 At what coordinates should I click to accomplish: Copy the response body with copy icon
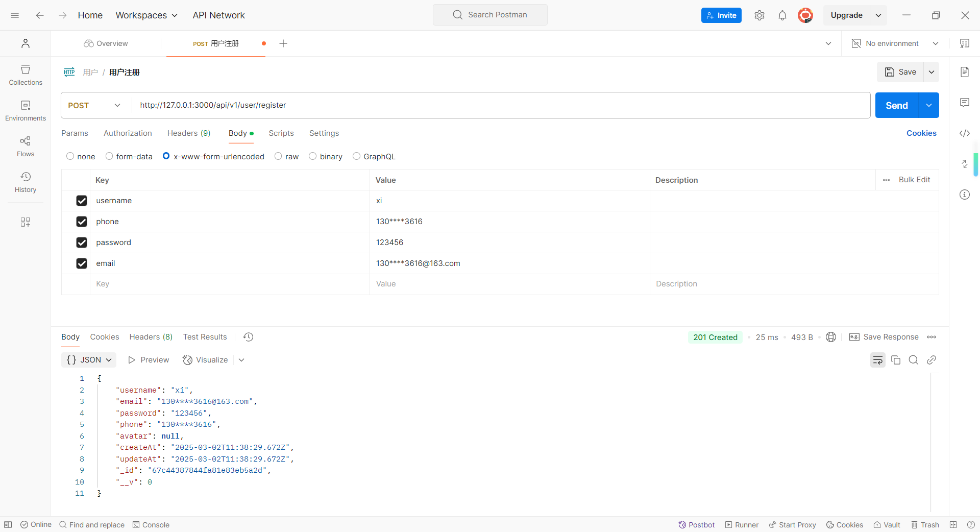tap(895, 360)
